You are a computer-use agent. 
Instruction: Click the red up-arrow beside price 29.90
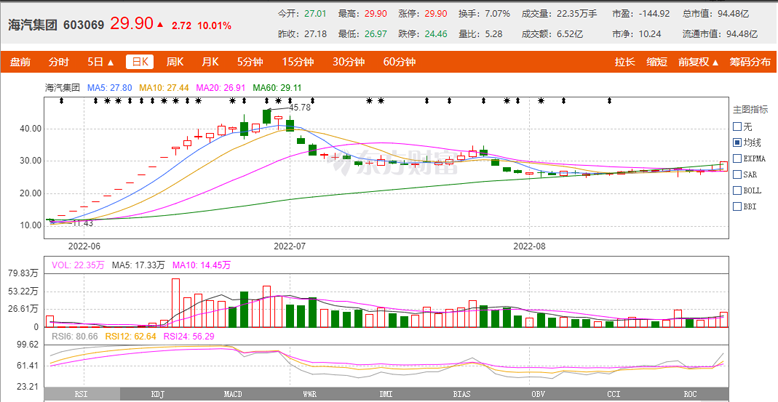pyautogui.click(x=160, y=24)
